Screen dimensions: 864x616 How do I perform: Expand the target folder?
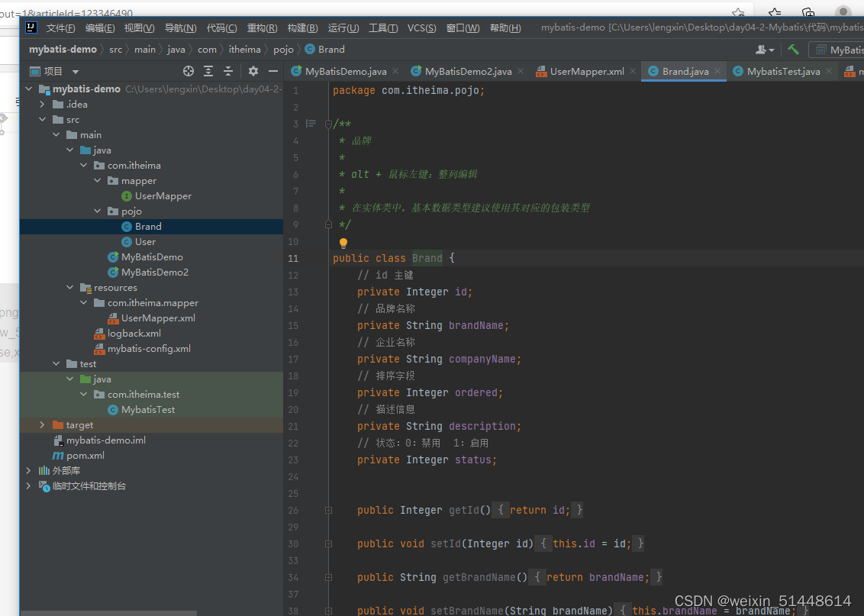click(43, 425)
